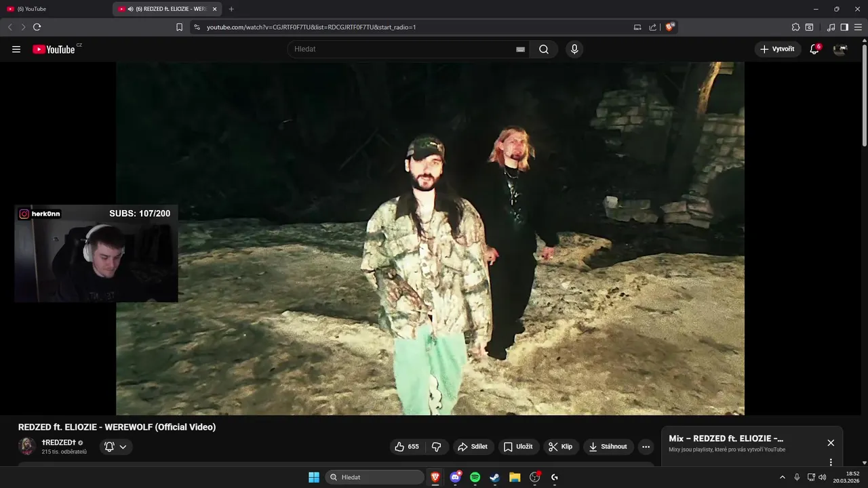Open the †REDZED† channel avatar

tap(27, 446)
